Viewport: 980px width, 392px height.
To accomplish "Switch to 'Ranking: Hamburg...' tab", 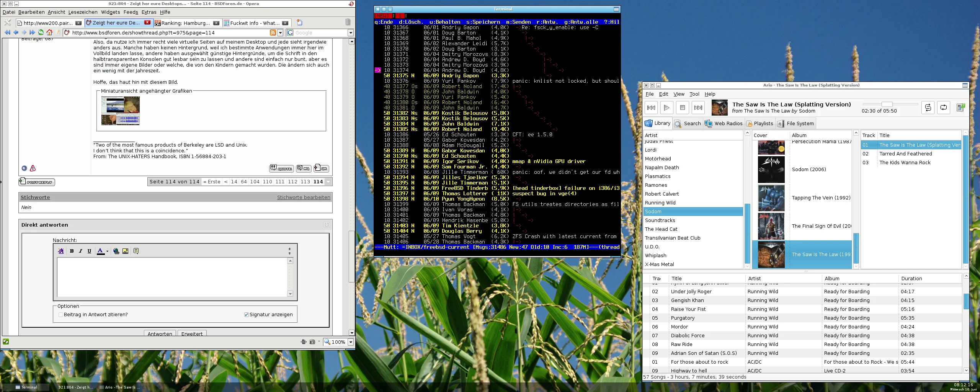I will tap(188, 23).
